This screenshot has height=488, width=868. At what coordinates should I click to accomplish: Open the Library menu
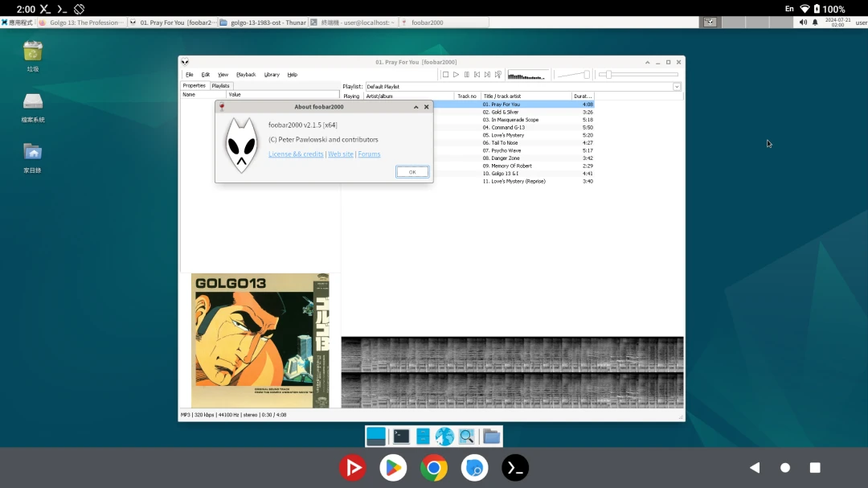coord(272,75)
